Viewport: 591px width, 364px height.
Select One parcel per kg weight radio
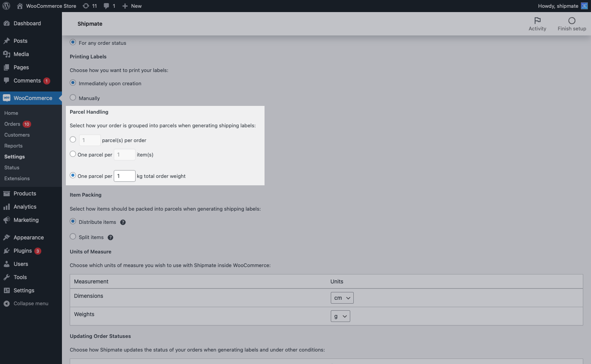(x=73, y=175)
